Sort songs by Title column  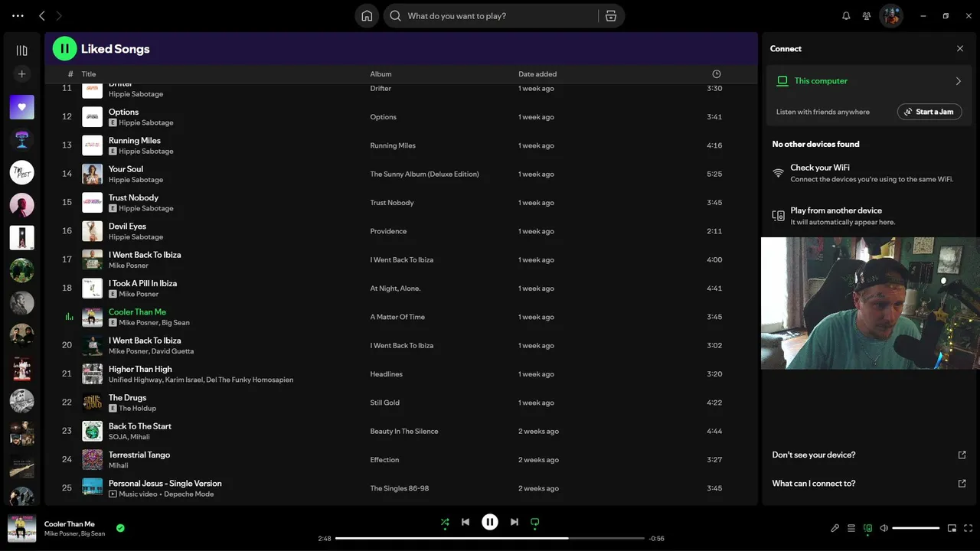(89, 74)
